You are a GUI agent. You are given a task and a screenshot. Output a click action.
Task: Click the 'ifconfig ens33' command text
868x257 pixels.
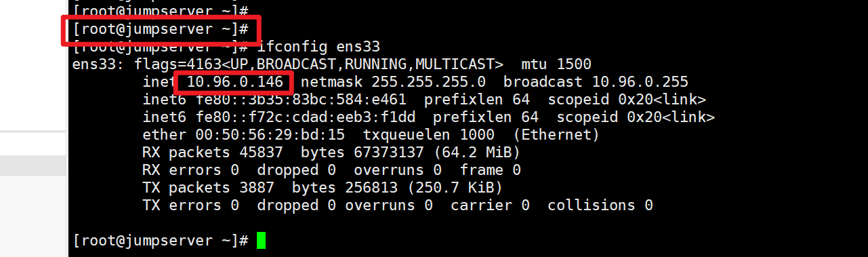click(318, 47)
